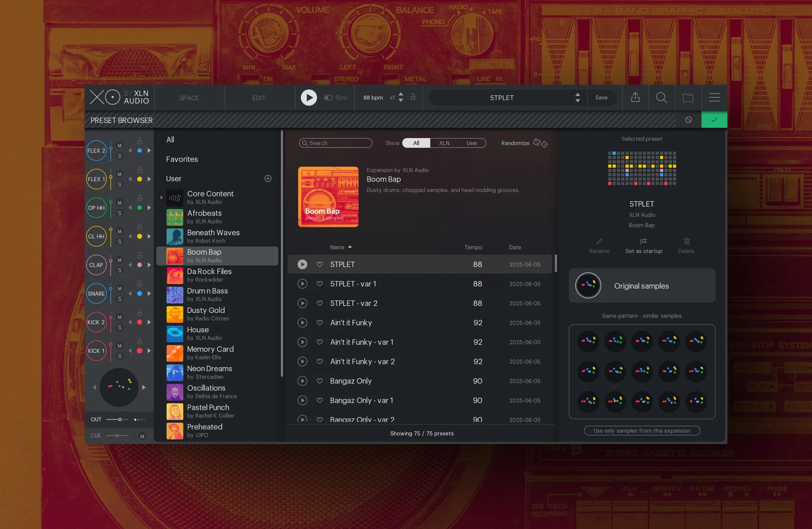
Task: Next sample arrow for OP HH channel
Action: (x=149, y=208)
